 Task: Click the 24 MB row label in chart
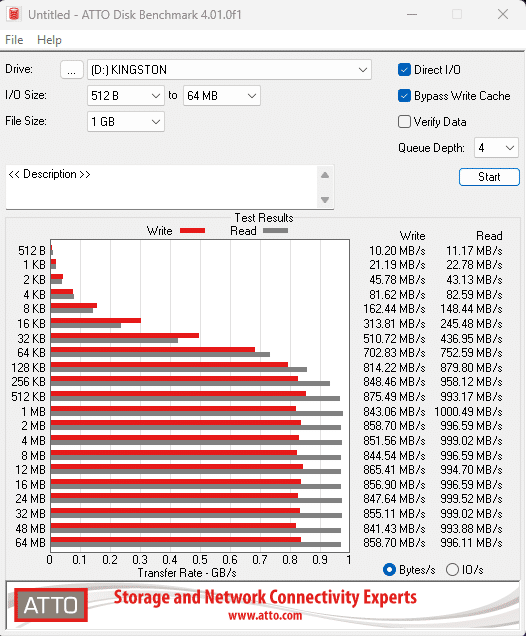point(30,498)
